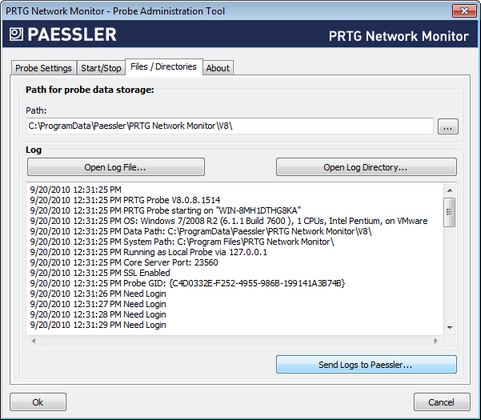
Task: Close the Probe Administration Tool window
Action: [464, 11]
